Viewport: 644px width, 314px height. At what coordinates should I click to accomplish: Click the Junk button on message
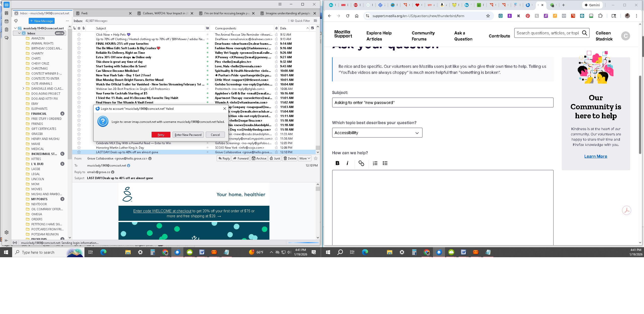coord(275,158)
